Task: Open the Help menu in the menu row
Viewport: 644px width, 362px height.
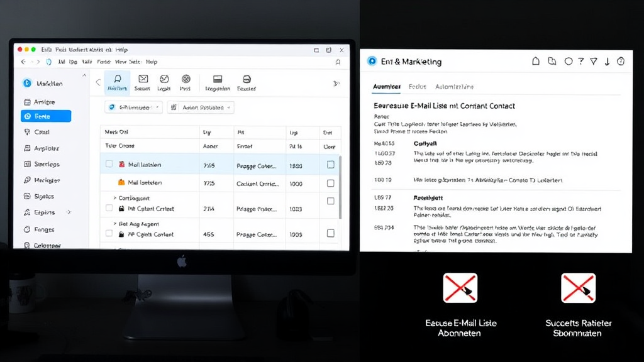Action: click(x=152, y=62)
